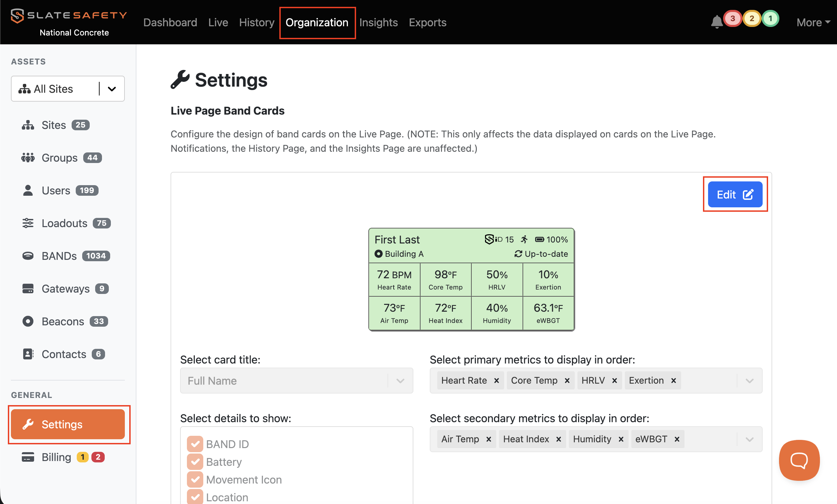
Task: Open the Gateways sidebar link
Action: tap(65, 288)
